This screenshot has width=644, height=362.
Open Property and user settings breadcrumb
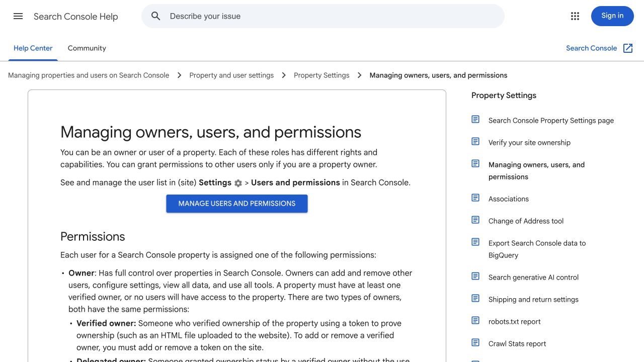(x=231, y=75)
